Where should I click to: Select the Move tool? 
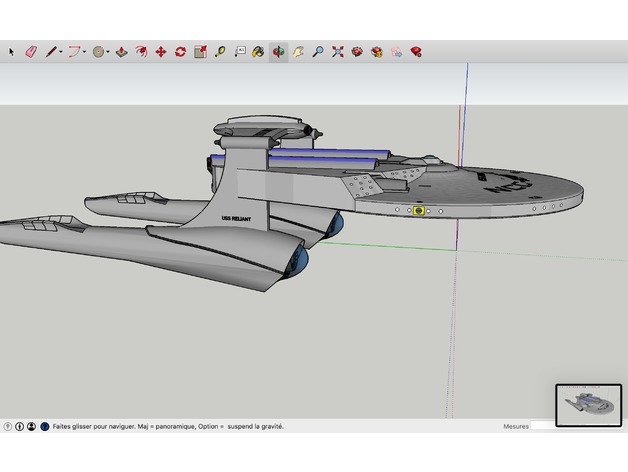(x=160, y=51)
